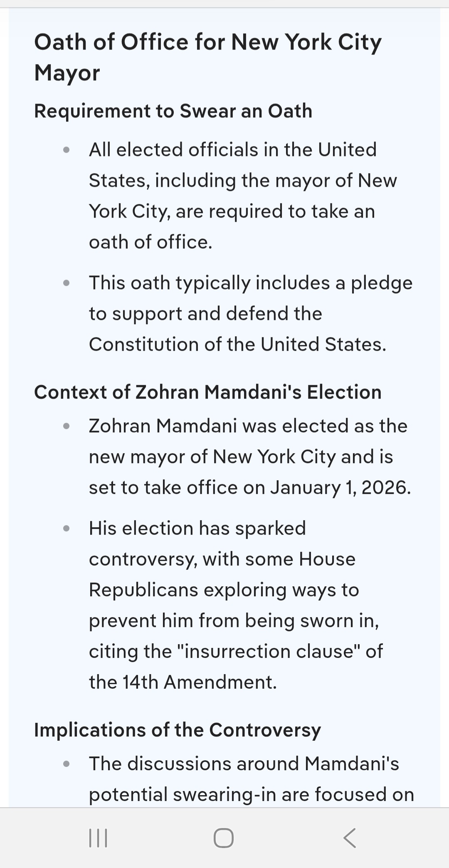Click the "Zohran Mamdani was elected" paragraph
The image size is (449, 868).
click(x=249, y=457)
